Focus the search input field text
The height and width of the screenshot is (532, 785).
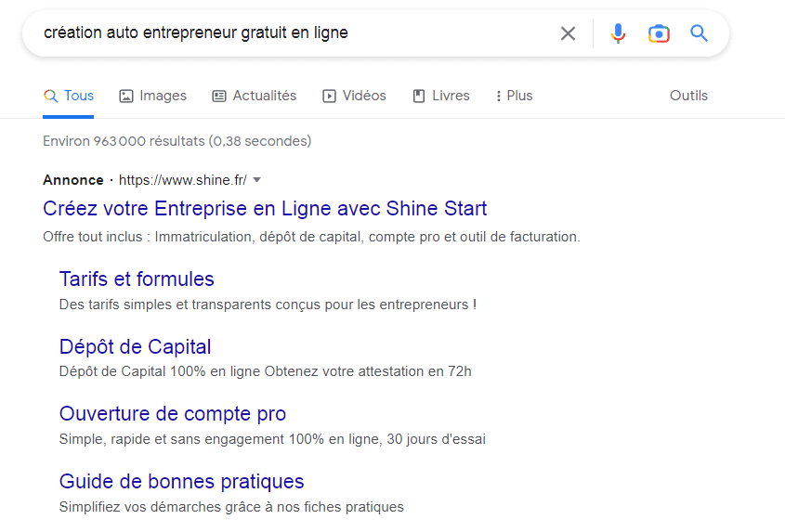pos(196,33)
